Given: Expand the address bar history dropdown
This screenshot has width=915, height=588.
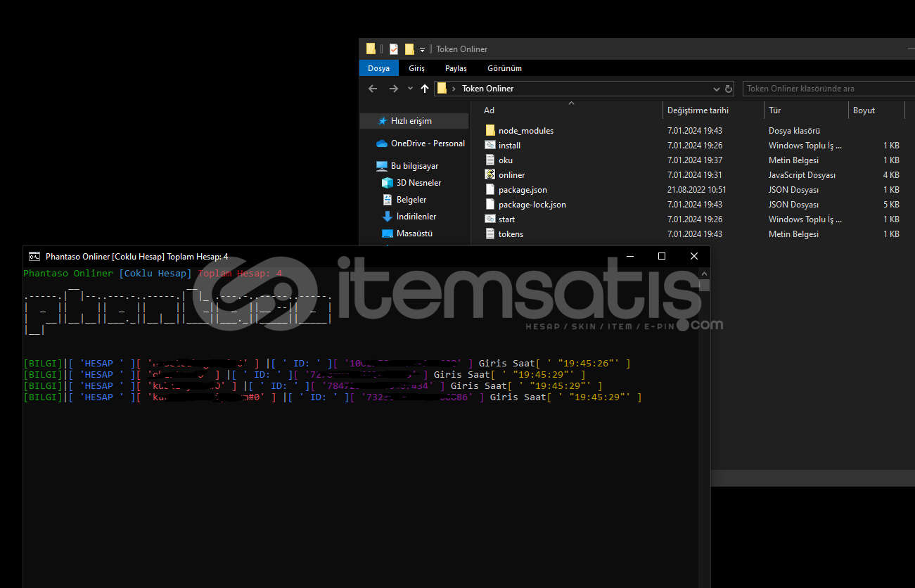Looking at the screenshot, I should point(717,89).
